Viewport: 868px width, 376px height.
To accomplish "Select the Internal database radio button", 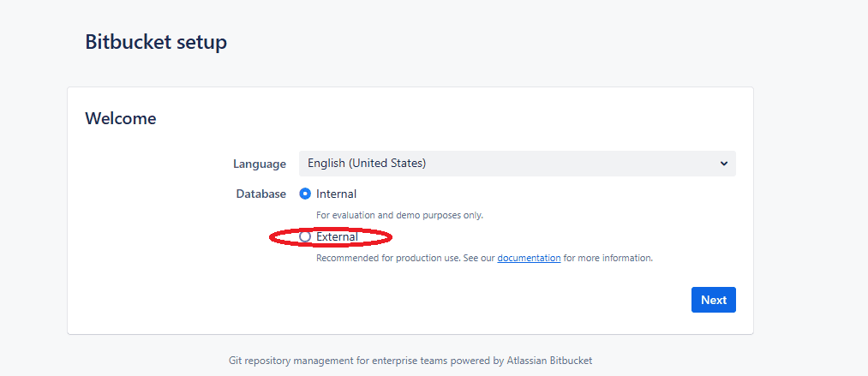I will 305,194.
